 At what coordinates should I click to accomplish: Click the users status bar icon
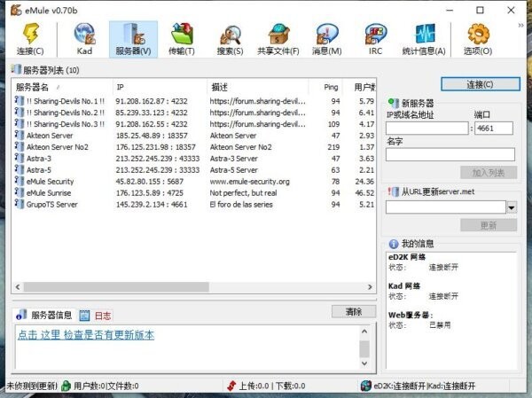pos(66,386)
